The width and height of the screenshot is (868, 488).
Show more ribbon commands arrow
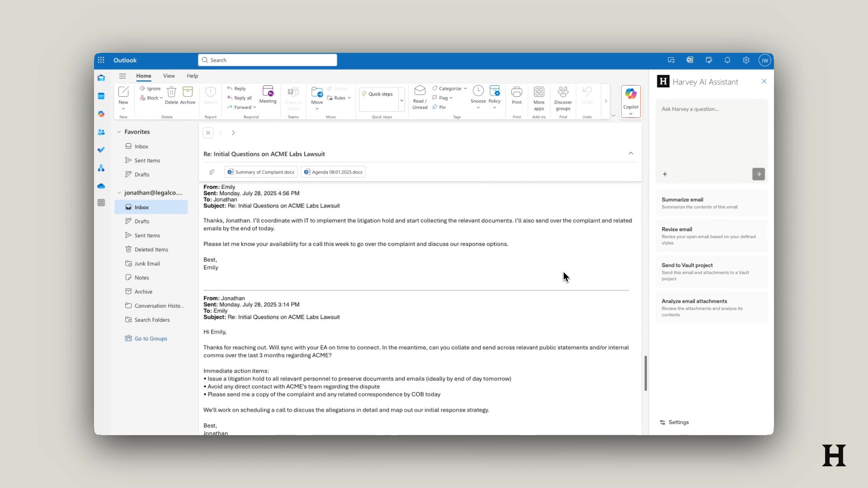coord(606,101)
